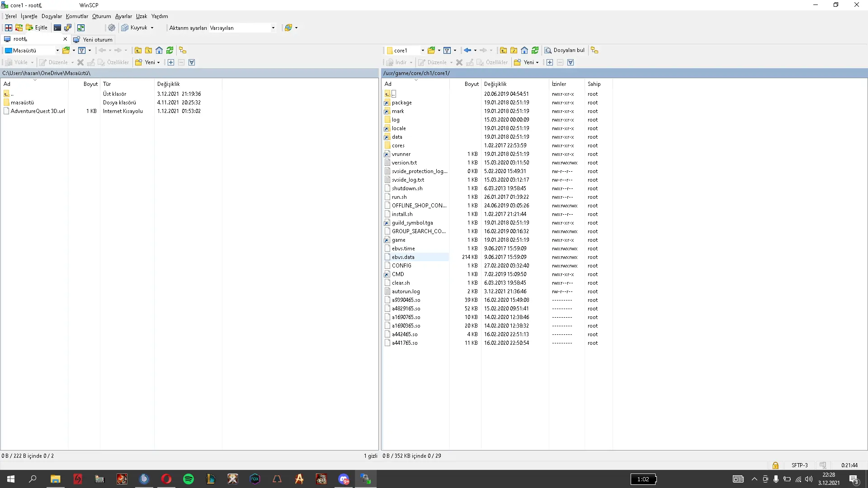Click remote select files plus icon

(x=550, y=62)
